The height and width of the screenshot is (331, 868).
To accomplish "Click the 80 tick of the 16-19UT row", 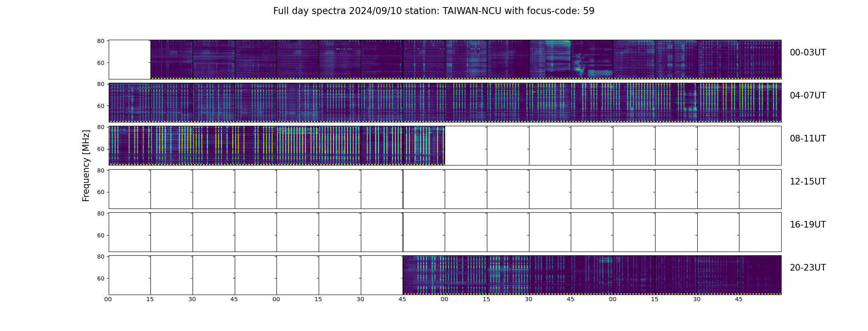I will 100,213.
